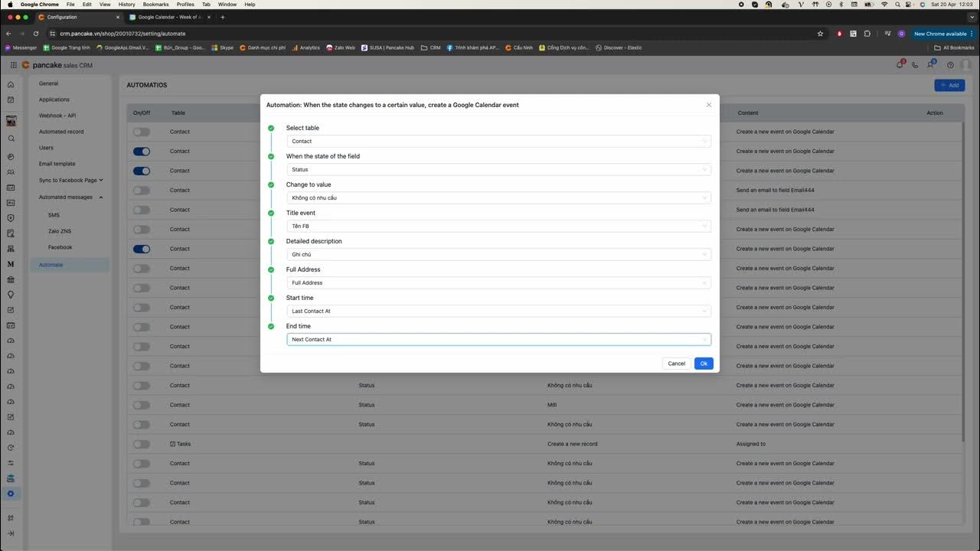Click the location pin icon in left sidebar

(11, 295)
